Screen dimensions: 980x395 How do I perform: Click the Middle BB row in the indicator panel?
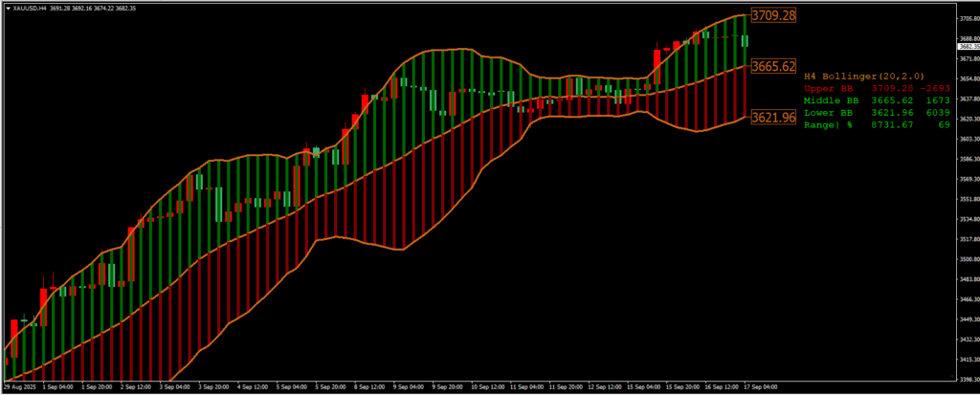[x=877, y=100]
